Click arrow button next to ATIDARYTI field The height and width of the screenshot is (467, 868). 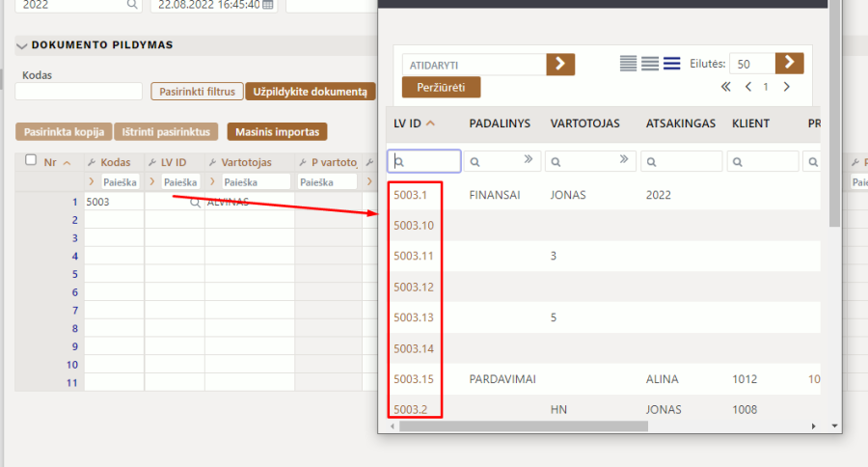pyautogui.click(x=560, y=65)
